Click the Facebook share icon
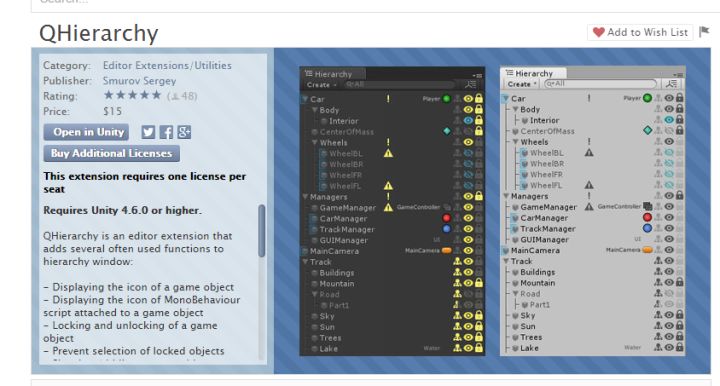Screen dimensions: 720x386 166,132
